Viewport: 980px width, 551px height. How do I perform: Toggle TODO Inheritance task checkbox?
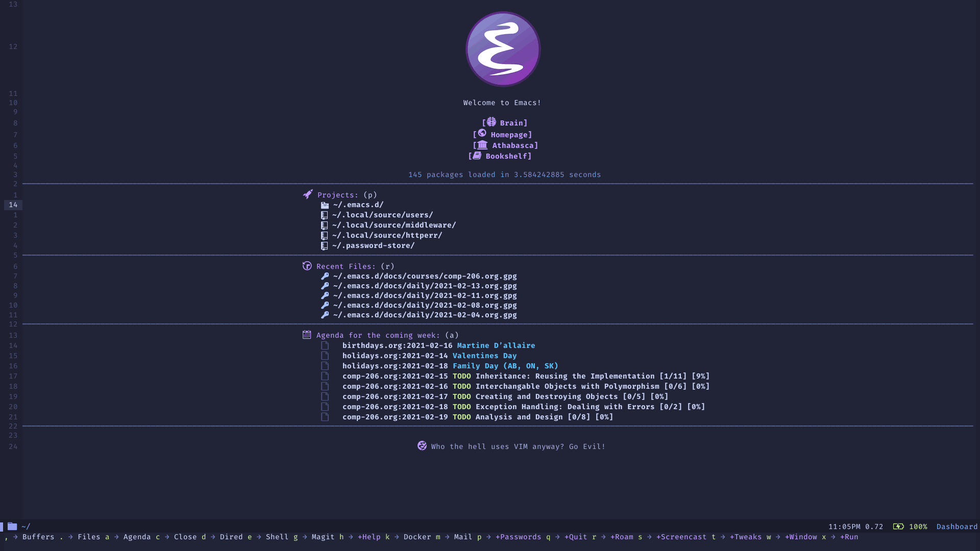tap(325, 376)
